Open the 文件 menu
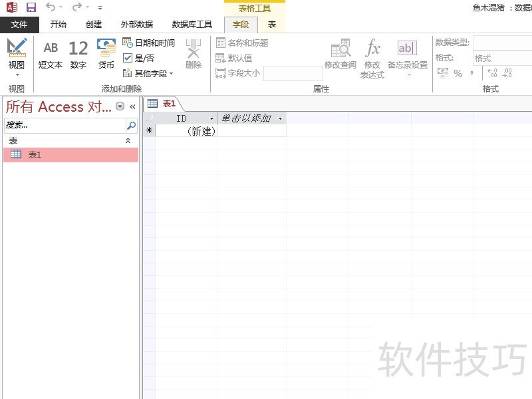532x399 pixels. (19, 25)
